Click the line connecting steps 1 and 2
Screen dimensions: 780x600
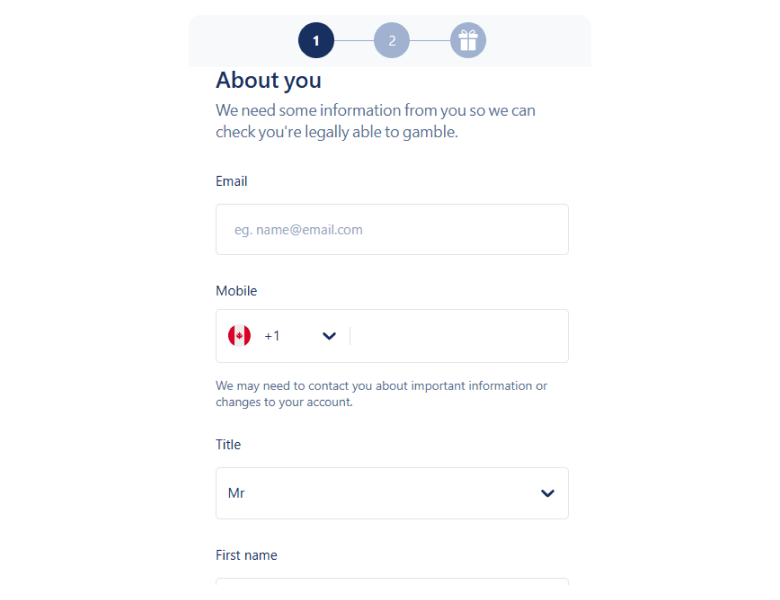click(354, 41)
